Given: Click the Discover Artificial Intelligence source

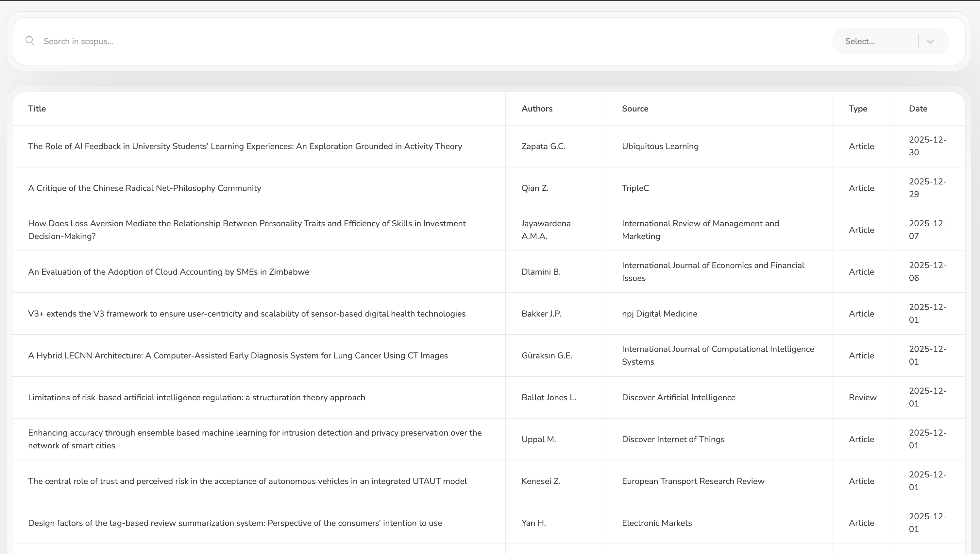Looking at the screenshot, I should pyautogui.click(x=678, y=397).
